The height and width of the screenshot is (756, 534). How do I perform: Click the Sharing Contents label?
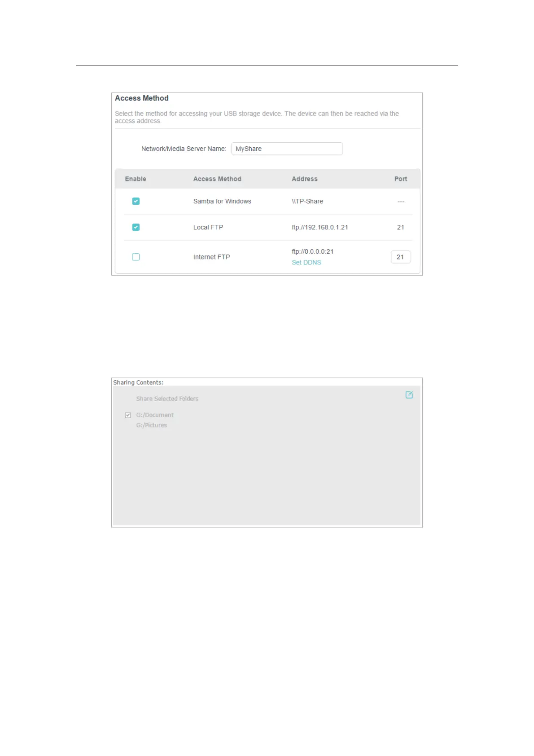click(138, 382)
